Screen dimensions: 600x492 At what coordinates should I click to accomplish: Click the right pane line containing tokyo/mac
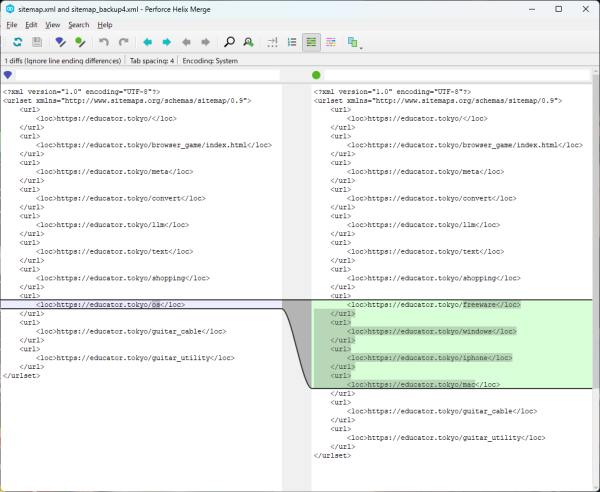click(424, 384)
